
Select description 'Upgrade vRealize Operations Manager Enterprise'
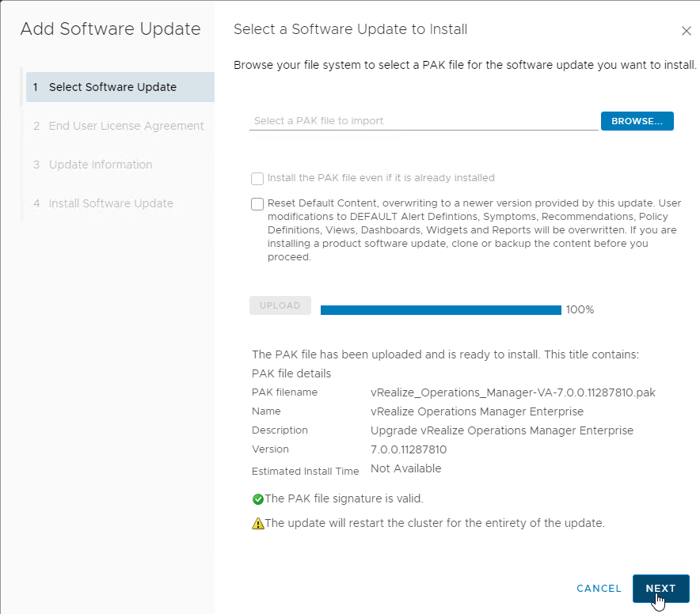(502, 430)
